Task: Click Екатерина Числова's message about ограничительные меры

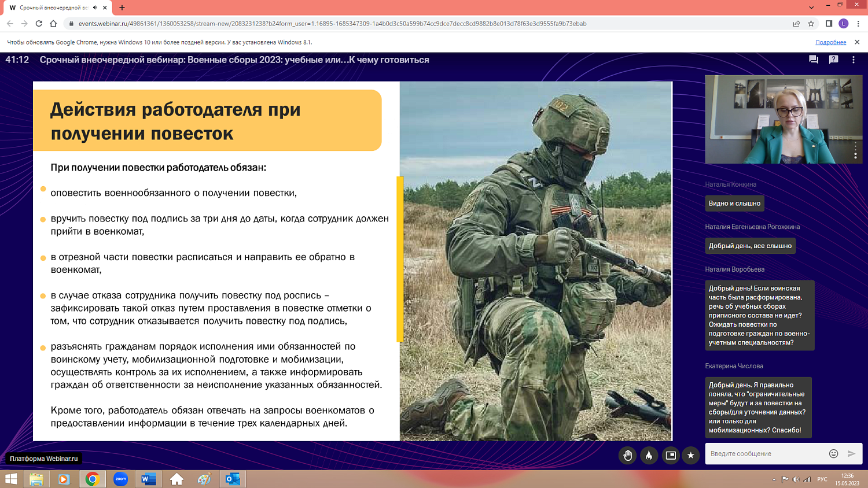Action: (758, 408)
